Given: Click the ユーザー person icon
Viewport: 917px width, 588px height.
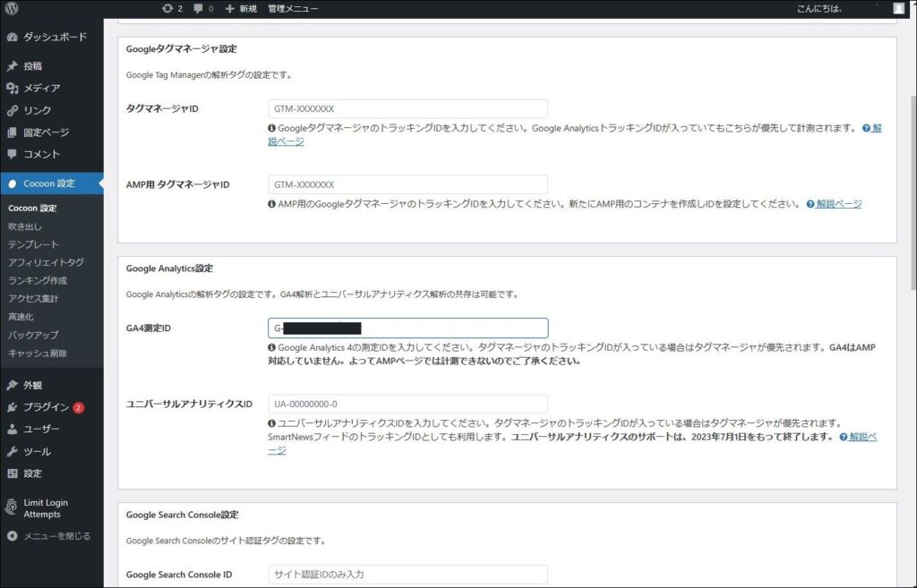Looking at the screenshot, I should click(13, 429).
